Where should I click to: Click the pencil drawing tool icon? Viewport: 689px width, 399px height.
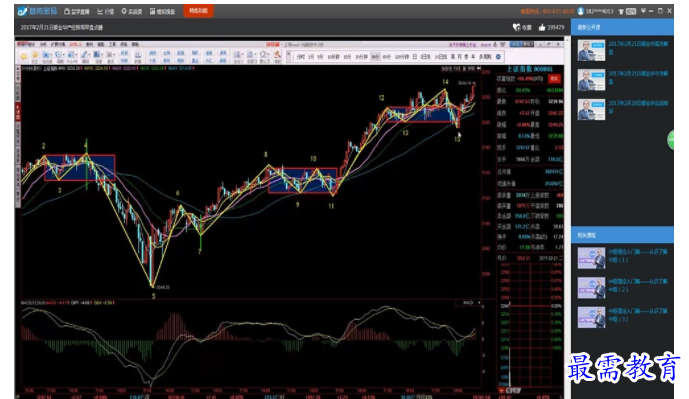click(83, 54)
